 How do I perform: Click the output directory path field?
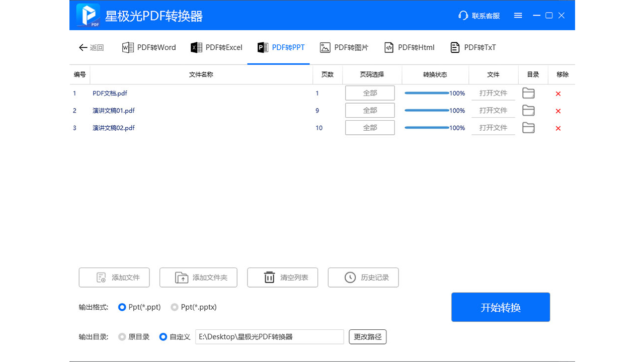point(269,337)
